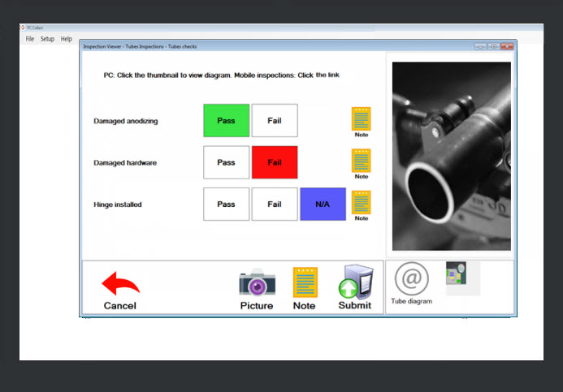Select red Fail for Damaged hardware
Image resolution: width=563 pixels, height=392 pixels.
point(275,162)
